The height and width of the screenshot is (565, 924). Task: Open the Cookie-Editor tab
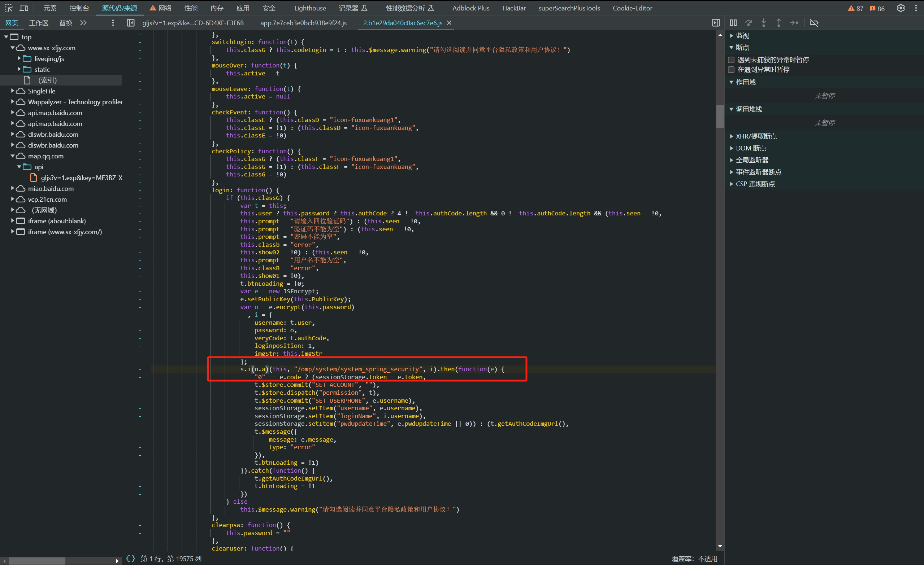632,8
